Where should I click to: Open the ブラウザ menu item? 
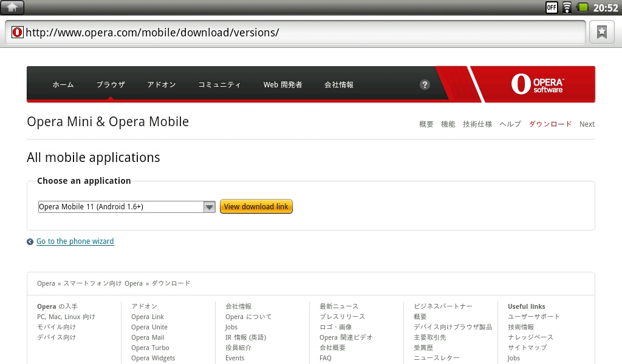coord(111,84)
